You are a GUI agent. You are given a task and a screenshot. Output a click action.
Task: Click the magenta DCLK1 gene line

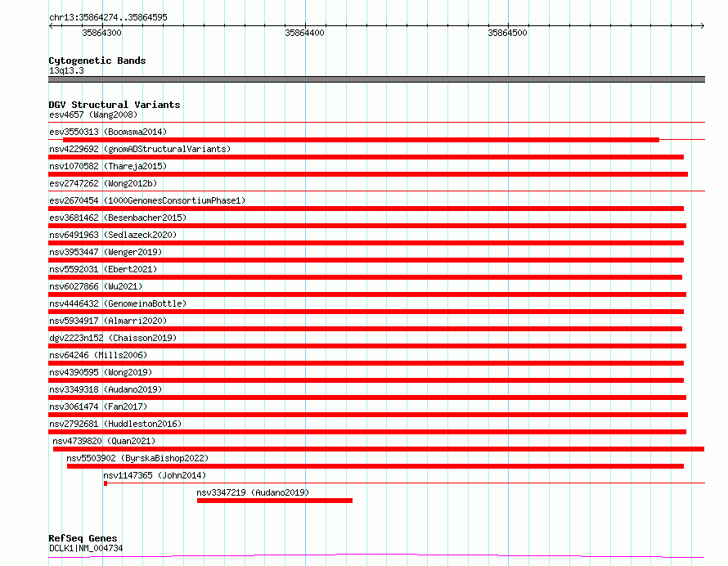tap(376, 555)
